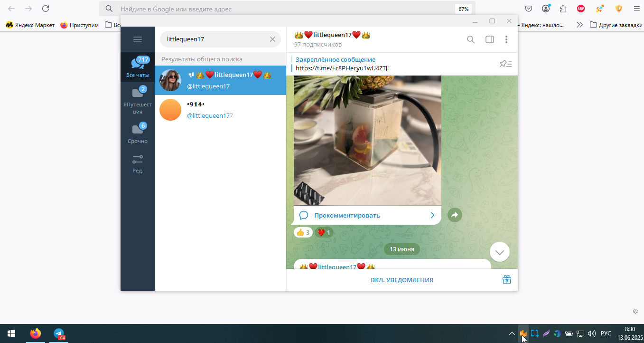
Task: Open the 'Яндекс Маркет' bookmark
Action: 30,25
